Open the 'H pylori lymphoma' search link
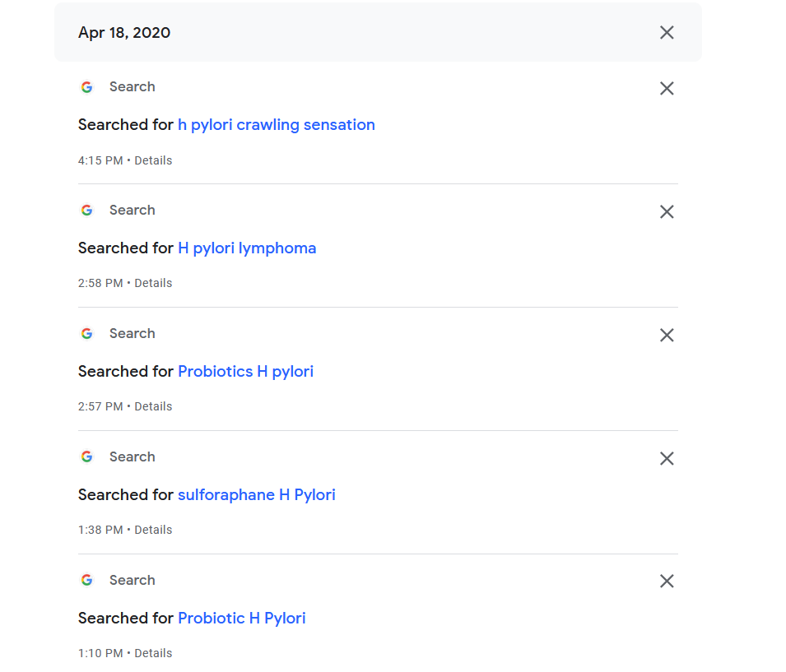Viewport: 786px width, 672px height. 247,248
